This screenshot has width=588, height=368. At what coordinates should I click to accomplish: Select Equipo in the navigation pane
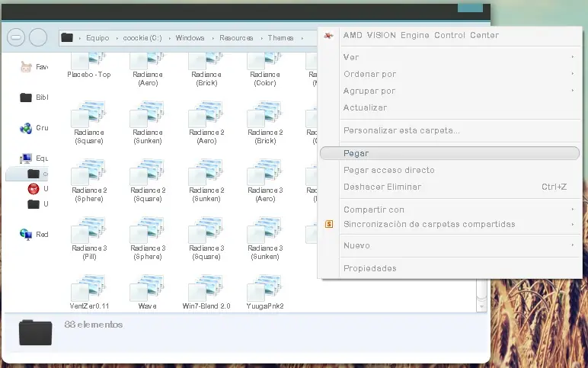point(34,158)
